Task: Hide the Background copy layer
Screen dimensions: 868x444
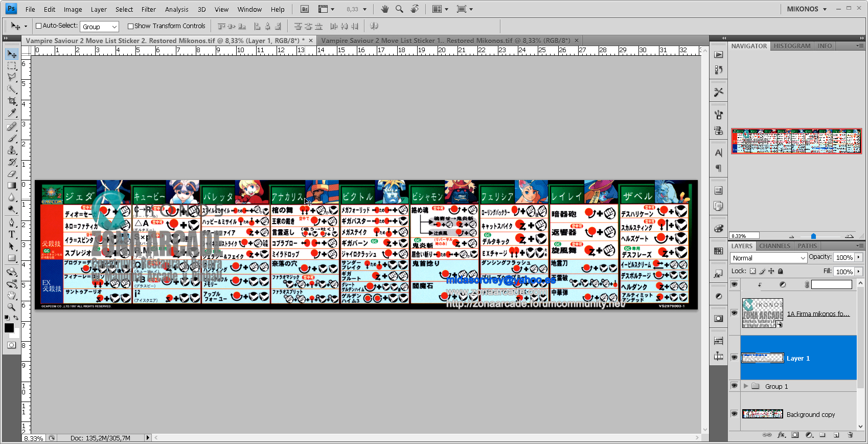Action: [x=735, y=414]
